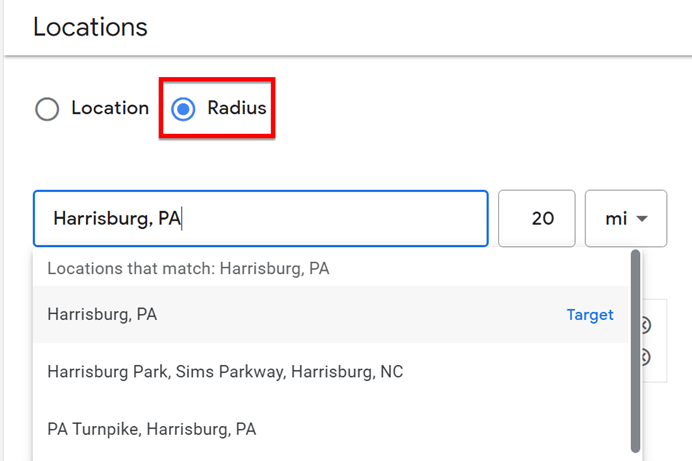
Task: Select the Location radio button
Action: (x=47, y=109)
